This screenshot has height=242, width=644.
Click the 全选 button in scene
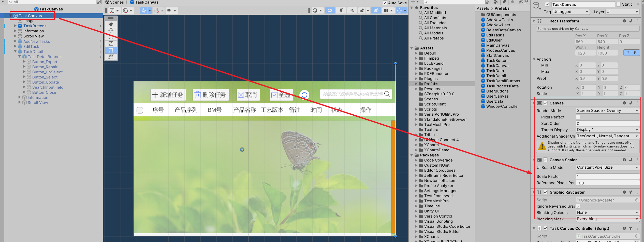click(x=281, y=95)
